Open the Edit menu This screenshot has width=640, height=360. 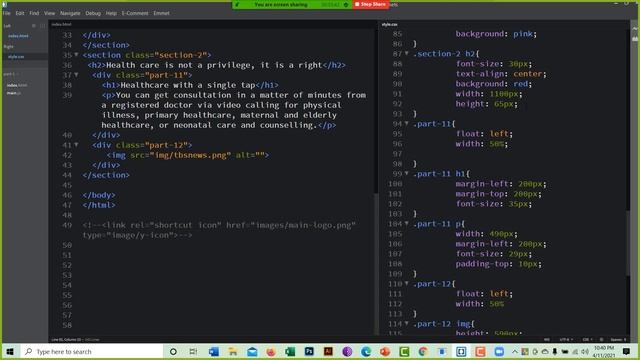tap(20, 13)
